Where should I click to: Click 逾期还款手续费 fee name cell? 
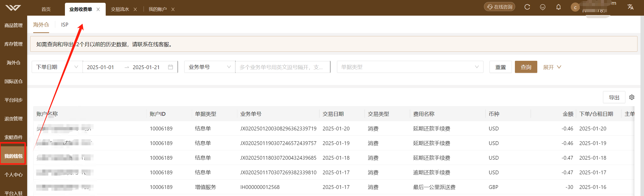pyautogui.click(x=432, y=173)
